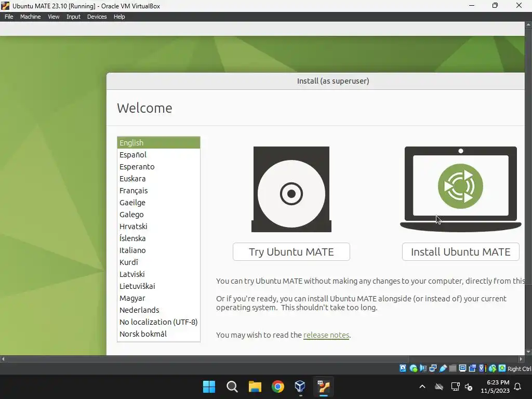Open the File menu

9,17
